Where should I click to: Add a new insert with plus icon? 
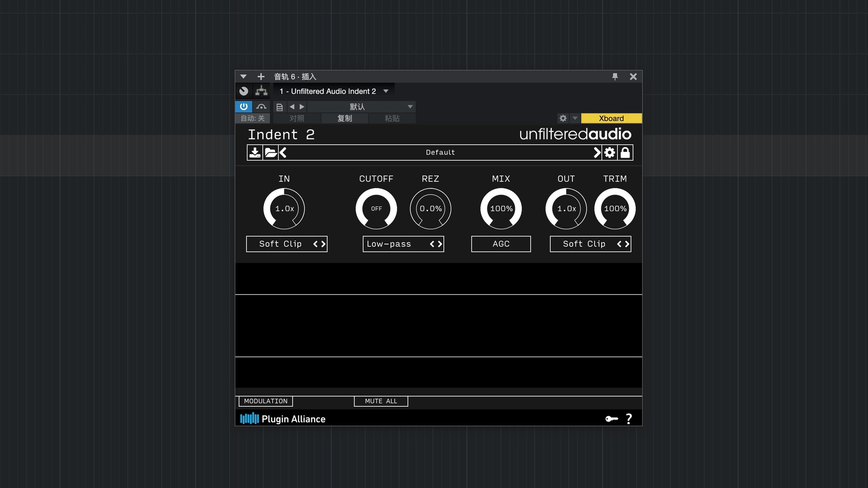pyautogui.click(x=261, y=77)
